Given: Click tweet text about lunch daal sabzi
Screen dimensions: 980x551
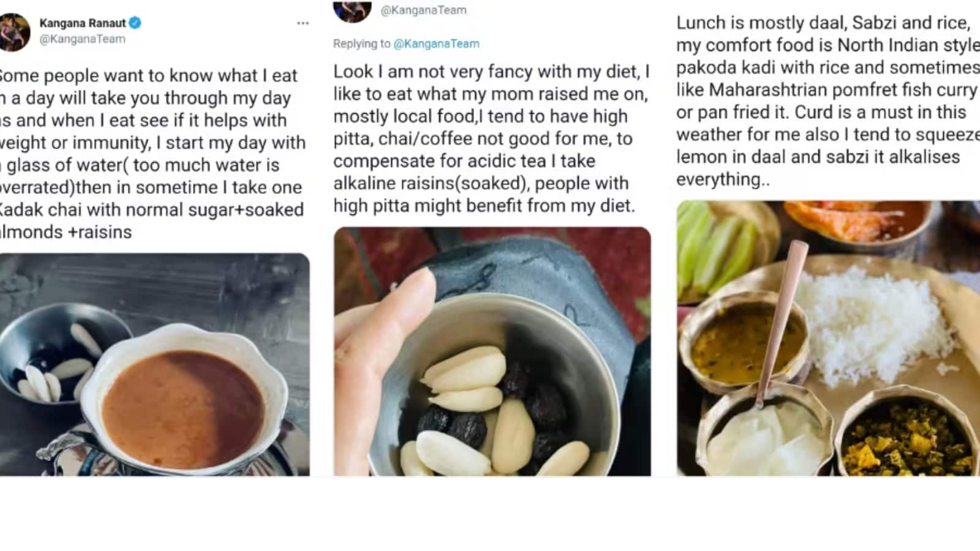Looking at the screenshot, I should (x=827, y=101).
